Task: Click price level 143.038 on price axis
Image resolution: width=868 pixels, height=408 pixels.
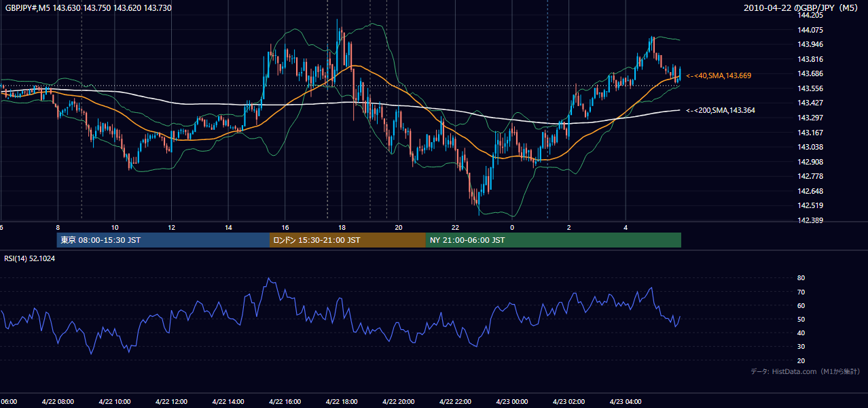Action: [x=811, y=147]
